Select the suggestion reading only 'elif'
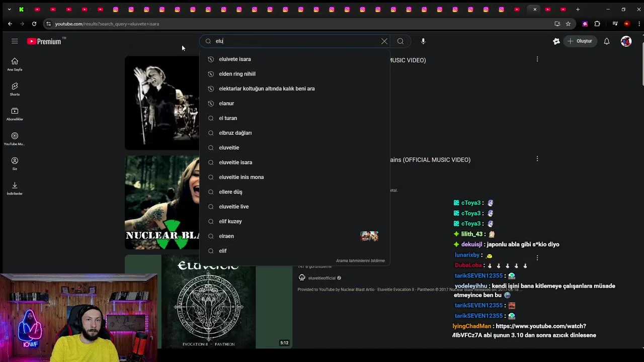 (295, 251)
